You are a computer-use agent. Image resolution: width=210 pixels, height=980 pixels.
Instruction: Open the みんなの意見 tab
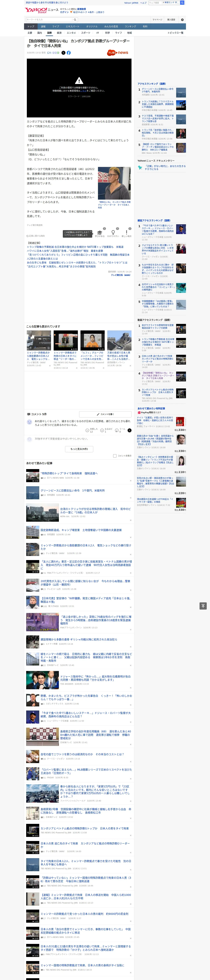pos(111,27)
